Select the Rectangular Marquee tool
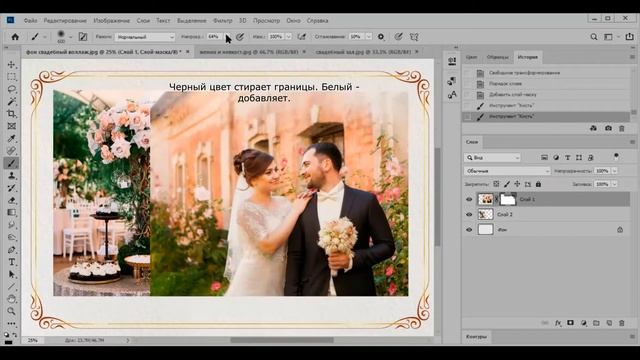This screenshot has height=360, width=640. click(x=11, y=77)
